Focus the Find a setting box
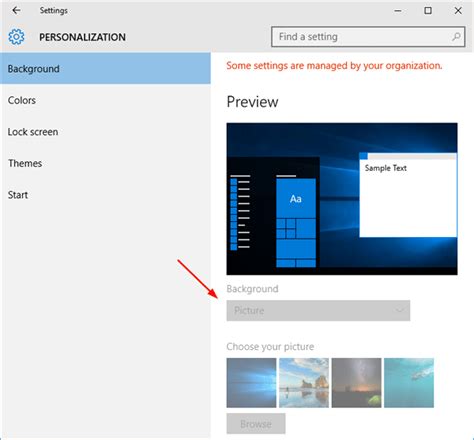The width and height of the screenshot is (474, 440). (368, 37)
